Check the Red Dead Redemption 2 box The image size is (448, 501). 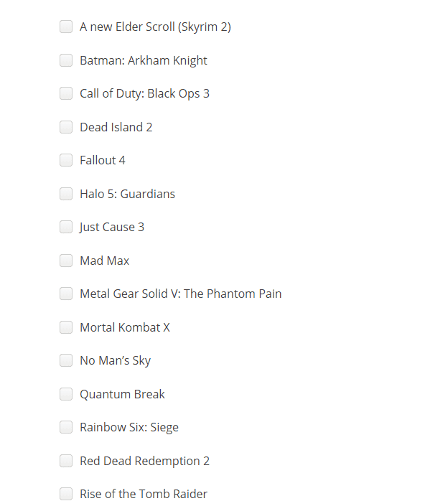pos(66,461)
